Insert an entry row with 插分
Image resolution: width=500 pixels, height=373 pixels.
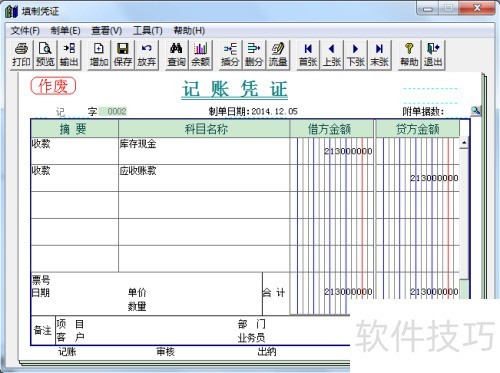[230, 55]
